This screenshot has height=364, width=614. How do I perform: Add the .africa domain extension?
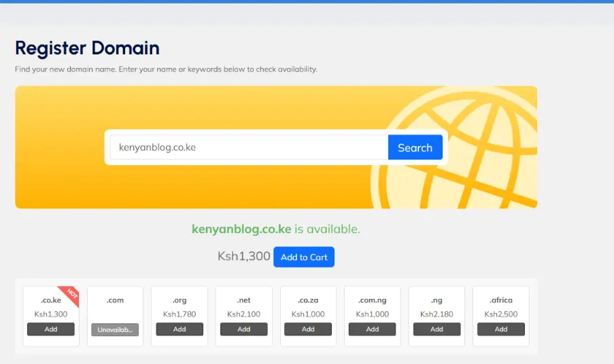(501, 329)
